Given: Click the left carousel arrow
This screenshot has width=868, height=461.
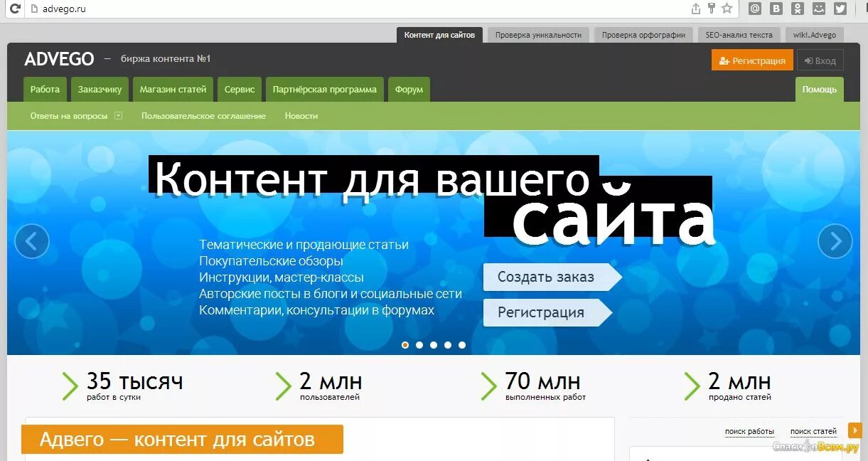Looking at the screenshot, I should point(32,241).
